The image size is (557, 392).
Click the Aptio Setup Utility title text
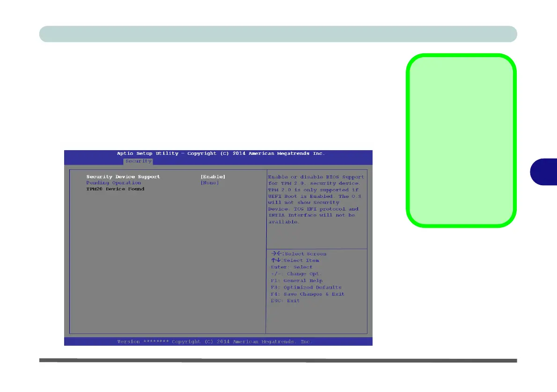220,153
